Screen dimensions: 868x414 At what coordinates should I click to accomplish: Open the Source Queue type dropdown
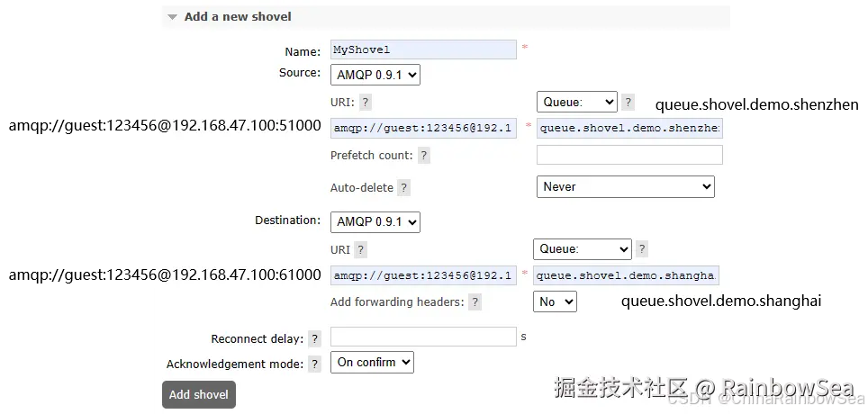pos(577,102)
